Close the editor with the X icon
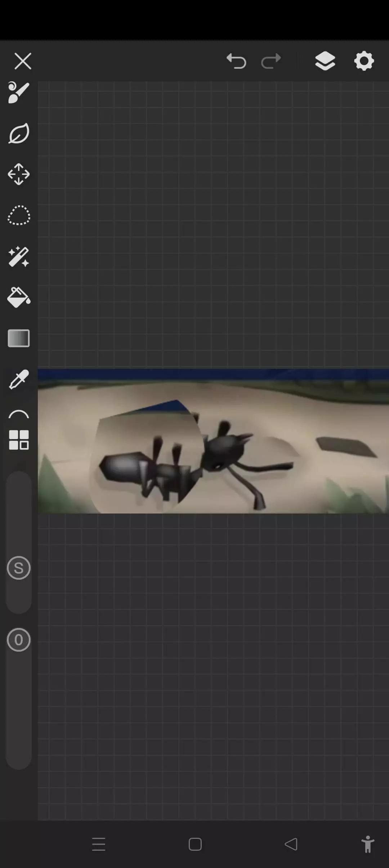 (x=23, y=61)
